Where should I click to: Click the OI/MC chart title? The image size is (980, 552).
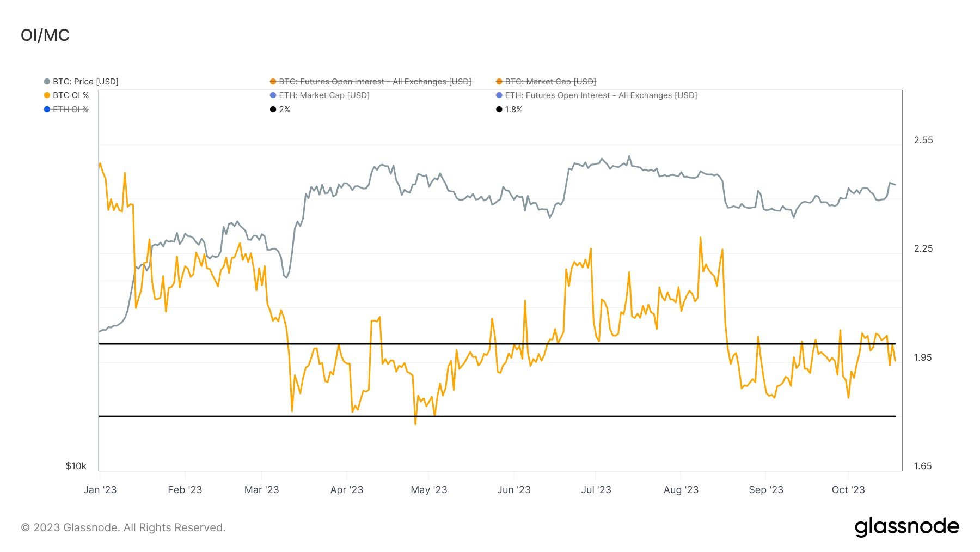pyautogui.click(x=45, y=35)
